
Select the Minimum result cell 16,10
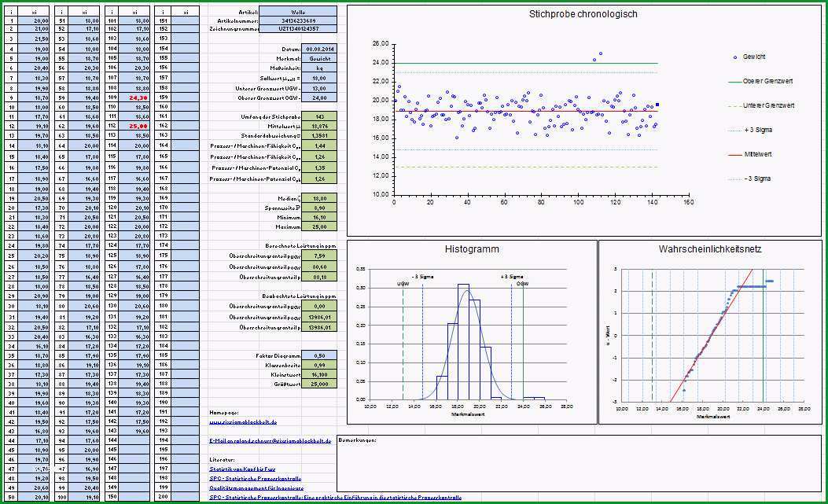pyautogui.click(x=319, y=218)
